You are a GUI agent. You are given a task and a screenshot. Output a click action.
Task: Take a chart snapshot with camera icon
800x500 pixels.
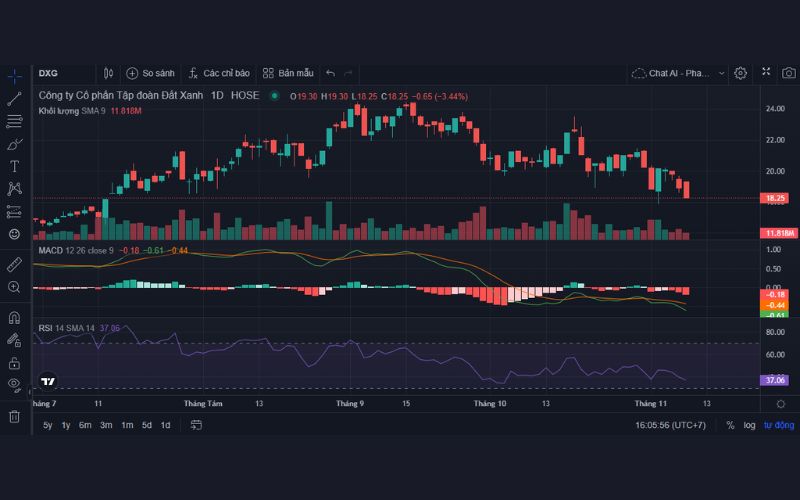coord(789,73)
